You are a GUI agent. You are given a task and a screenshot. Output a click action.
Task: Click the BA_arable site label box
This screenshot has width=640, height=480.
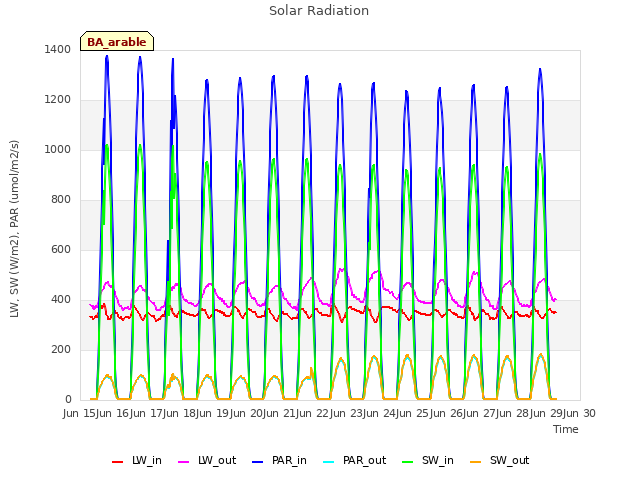[117, 41]
